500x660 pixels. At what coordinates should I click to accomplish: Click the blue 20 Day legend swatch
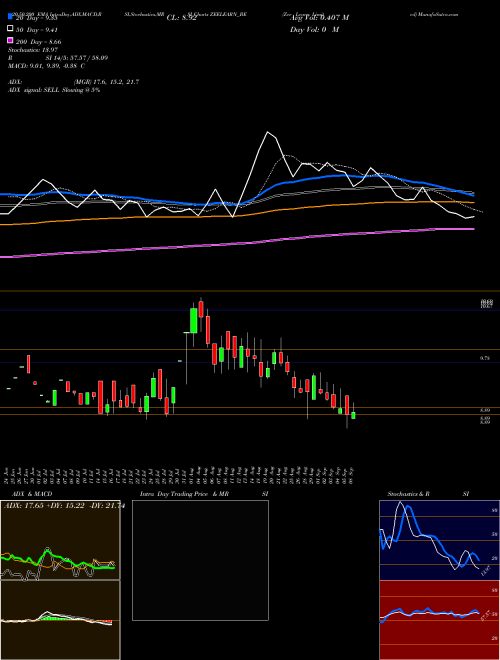(x=10, y=18)
